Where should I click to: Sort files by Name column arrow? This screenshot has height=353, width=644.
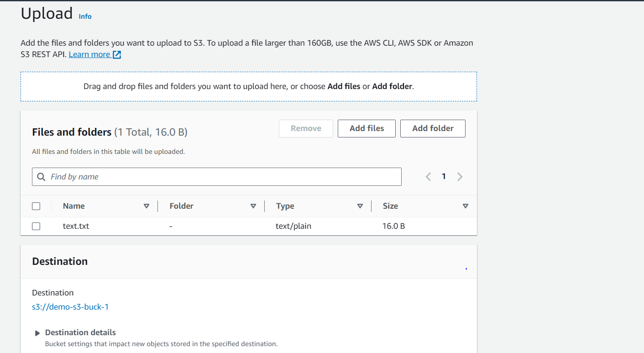pos(147,206)
